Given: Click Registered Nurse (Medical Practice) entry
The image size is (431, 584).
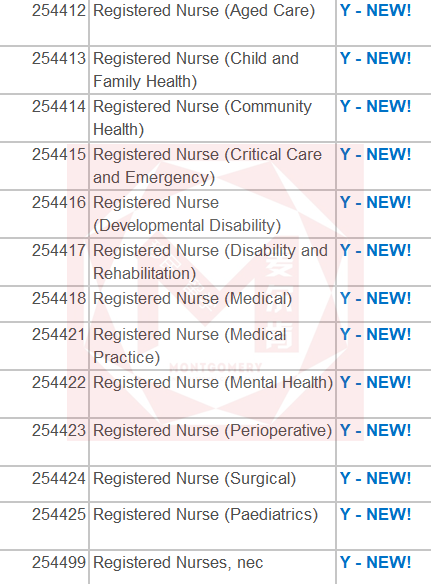Looking at the screenshot, I should (190, 346).
